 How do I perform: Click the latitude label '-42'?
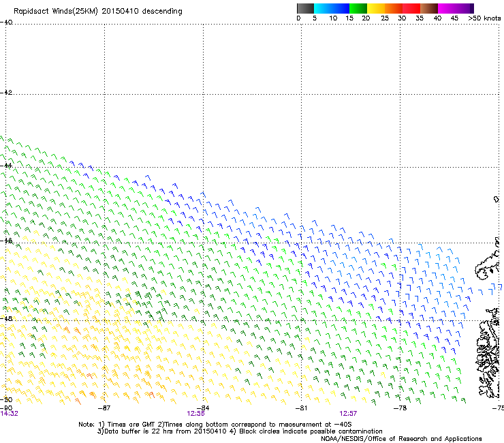6,92
